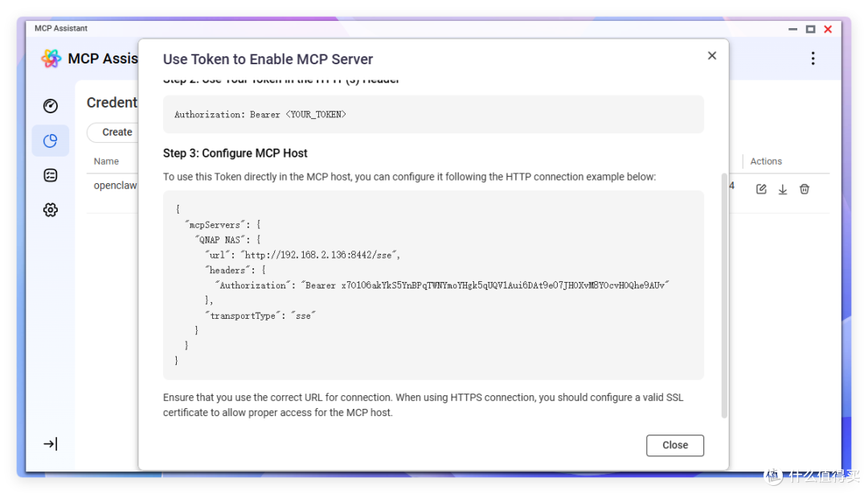Screen dimensions: 868x494
Task: Click the Actions column header
Action: (x=766, y=161)
